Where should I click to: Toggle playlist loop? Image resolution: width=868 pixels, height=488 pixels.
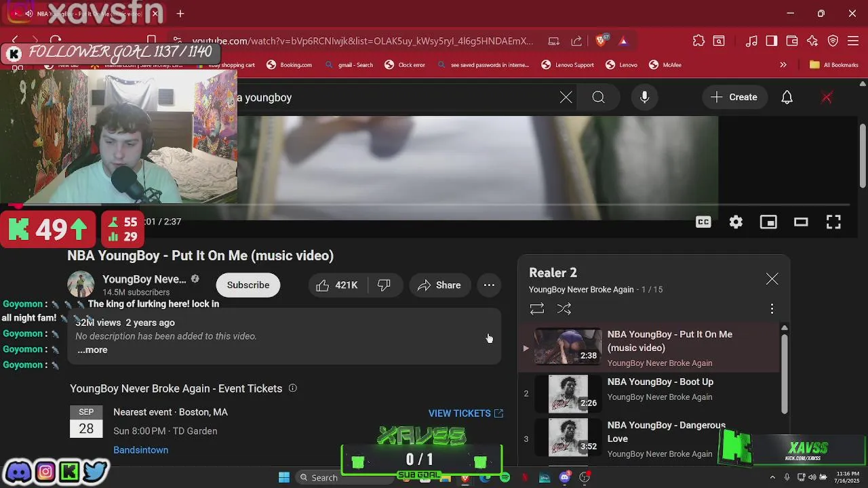click(x=536, y=309)
